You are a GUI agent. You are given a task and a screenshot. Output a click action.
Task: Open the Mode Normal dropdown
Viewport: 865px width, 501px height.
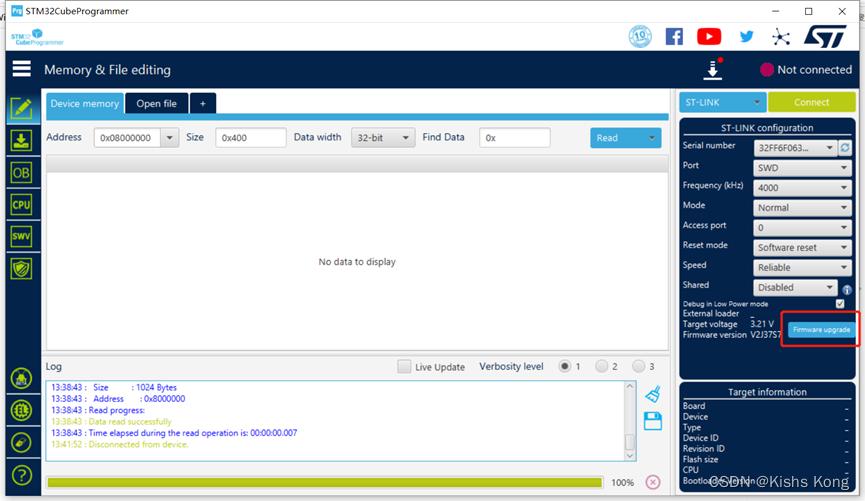click(x=802, y=207)
